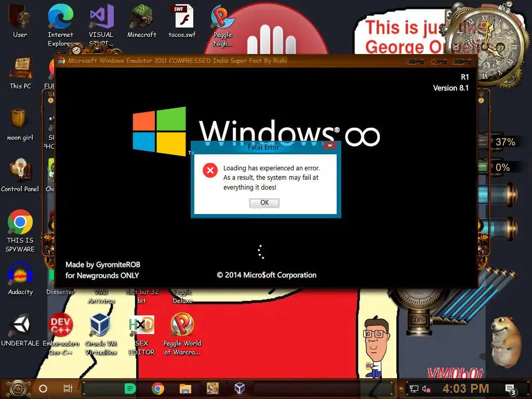Open File Explorer from the taskbar
The image size is (532, 399).
pyautogui.click(x=185, y=389)
